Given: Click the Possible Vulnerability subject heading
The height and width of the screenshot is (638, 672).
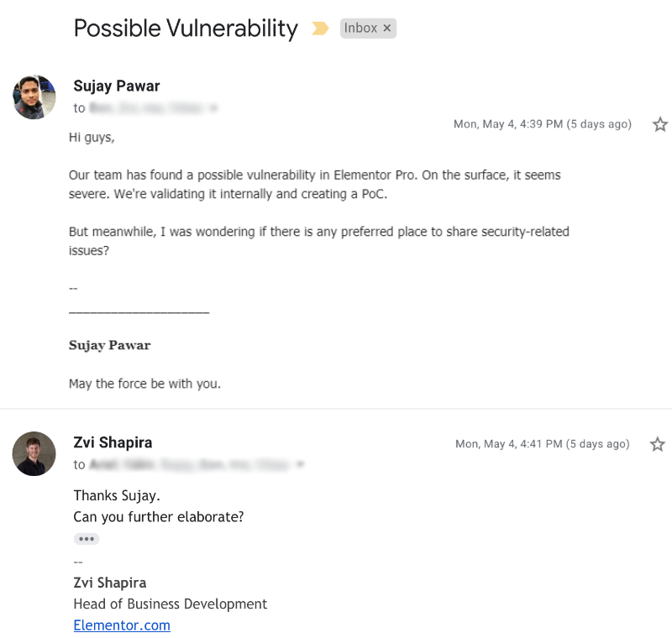Looking at the screenshot, I should coord(186,29).
